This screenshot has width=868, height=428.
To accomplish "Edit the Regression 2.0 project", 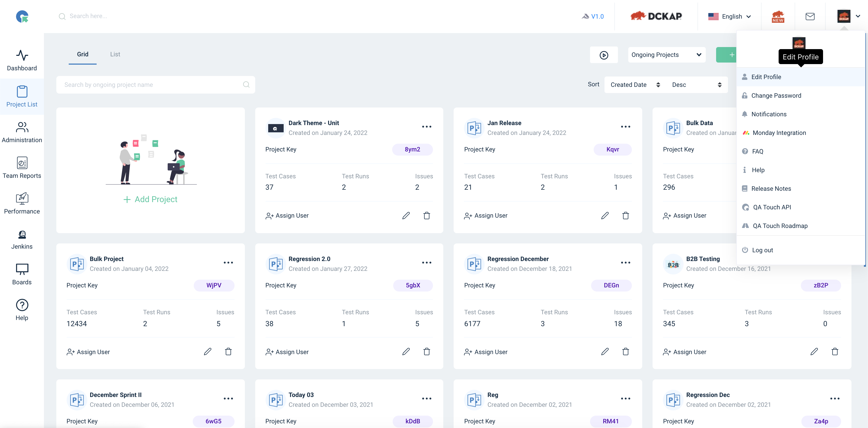I will [406, 352].
